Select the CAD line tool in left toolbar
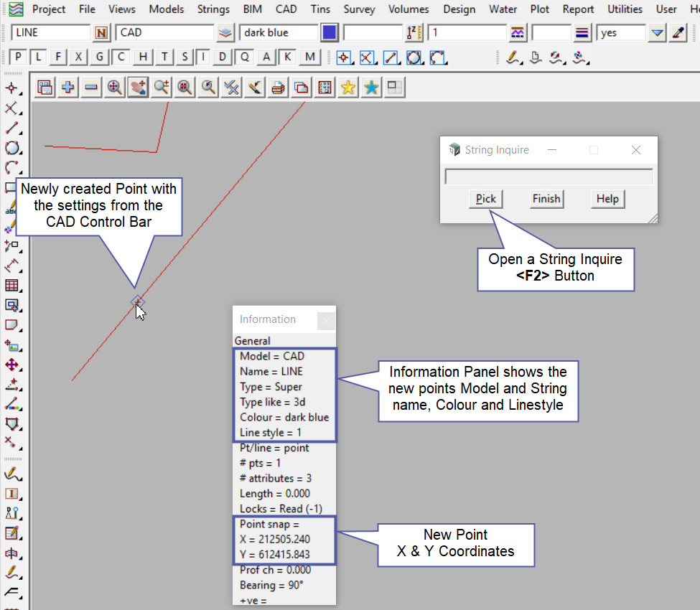The image size is (700, 610). [11, 128]
